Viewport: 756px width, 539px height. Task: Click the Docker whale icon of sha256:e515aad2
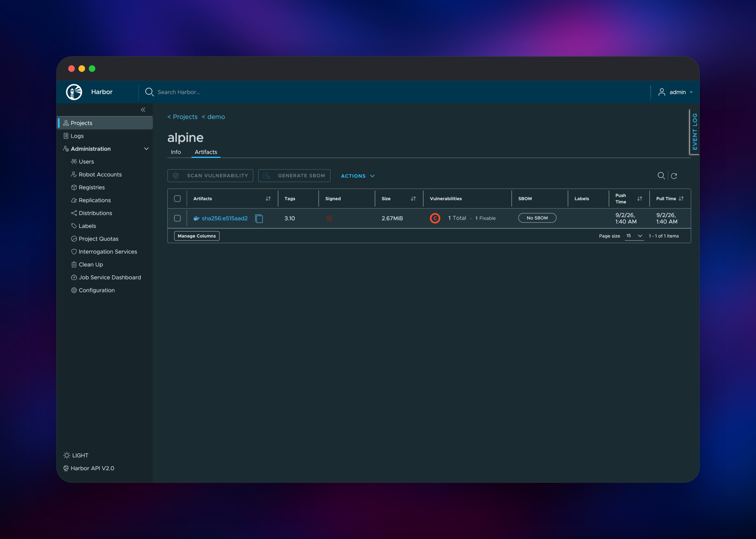tap(197, 218)
